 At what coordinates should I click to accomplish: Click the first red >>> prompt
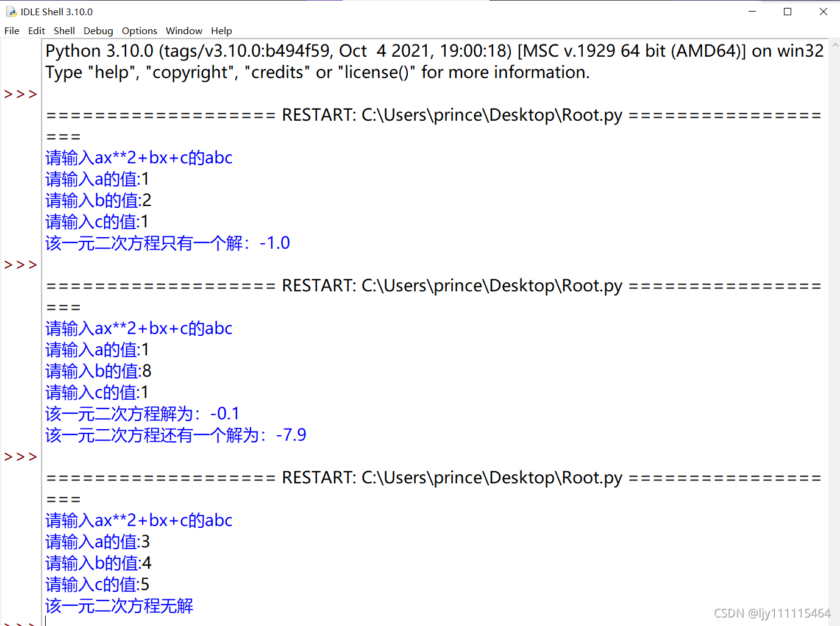(x=20, y=93)
